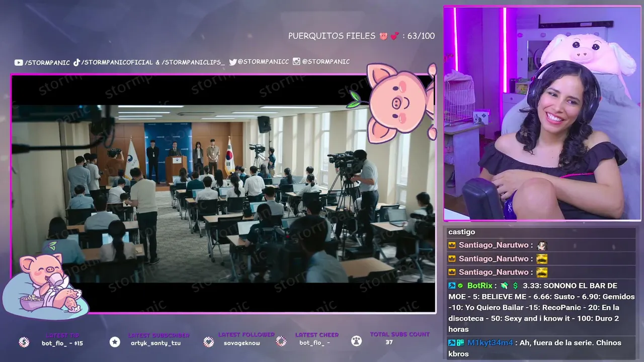Image resolution: width=644 pixels, height=362 pixels.
Task: Click the Twitter bird icon
Action: click(x=233, y=62)
